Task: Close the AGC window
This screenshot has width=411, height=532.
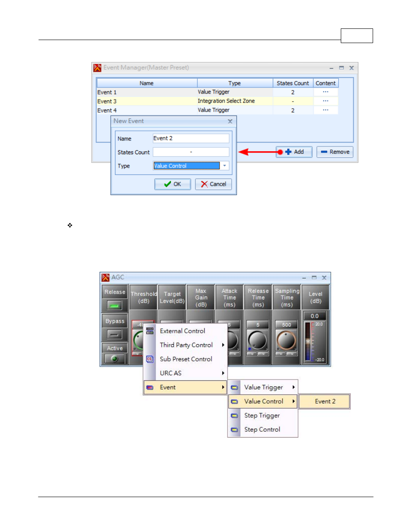Action: (x=324, y=277)
